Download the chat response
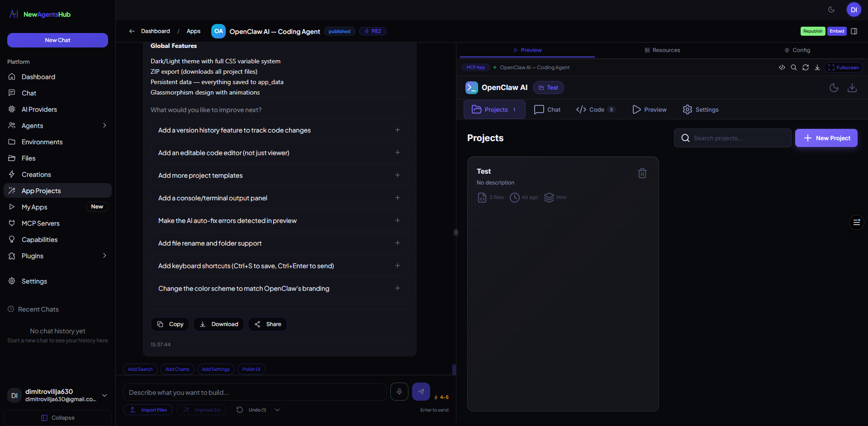The image size is (868, 426). [x=219, y=324]
